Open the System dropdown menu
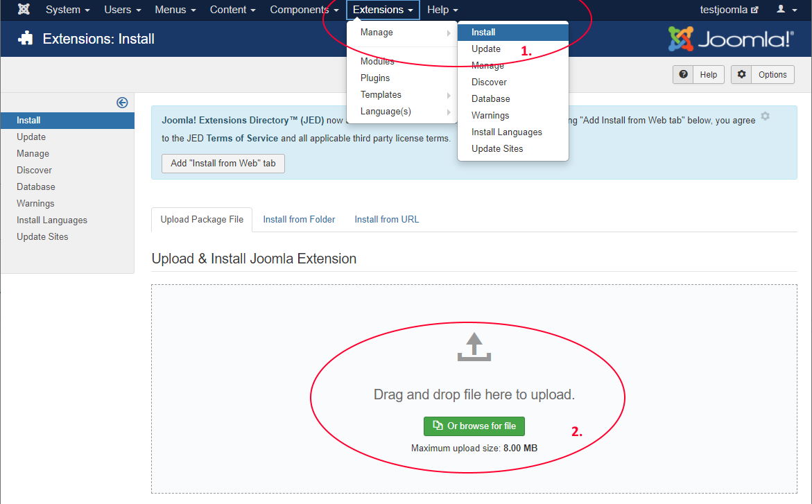The height and width of the screenshot is (504, 812). 67,10
